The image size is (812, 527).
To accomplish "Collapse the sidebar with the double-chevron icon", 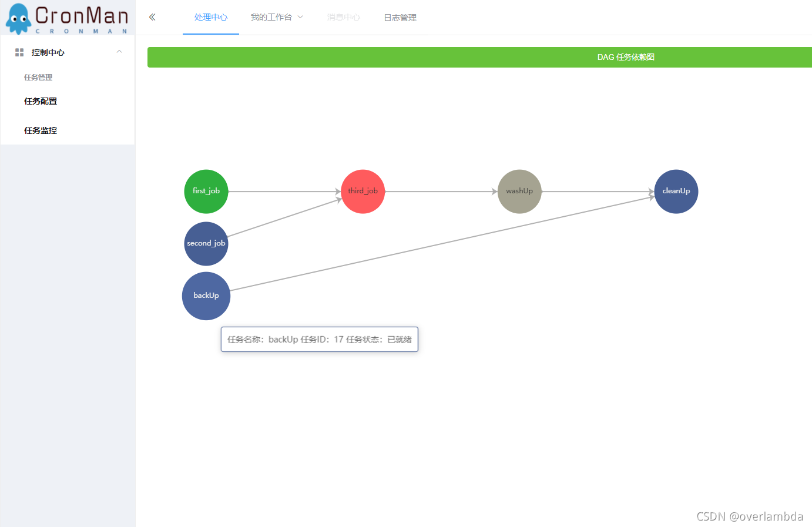I will (152, 17).
